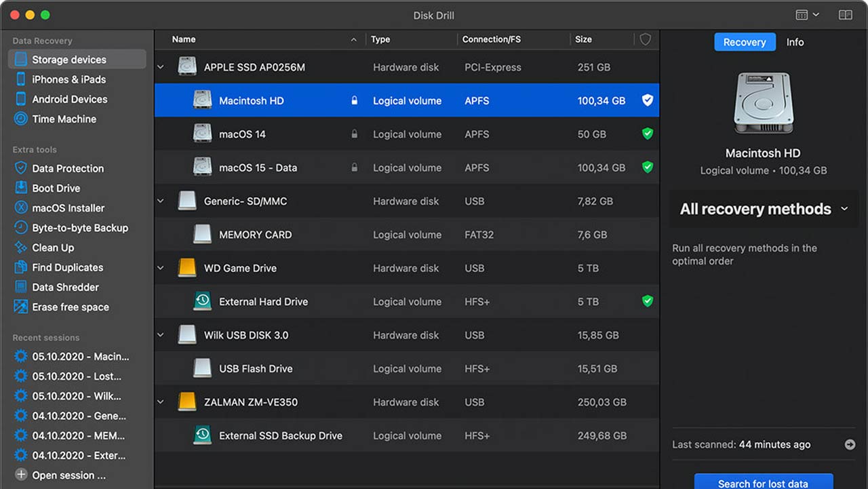The width and height of the screenshot is (868, 489).
Task: Click Open session in sidebar
Action: (68, 475)
